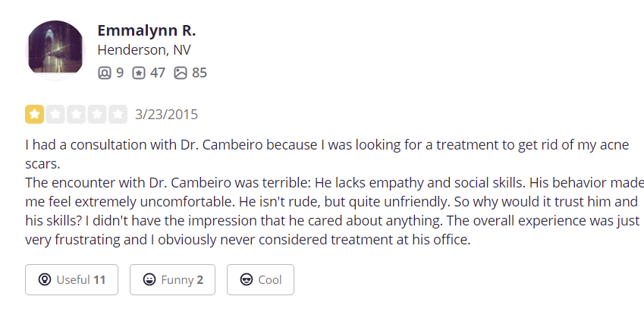Screen dimensions: 644x315
Task: Click the fifth gray rating star
Action: coord(118,115)
